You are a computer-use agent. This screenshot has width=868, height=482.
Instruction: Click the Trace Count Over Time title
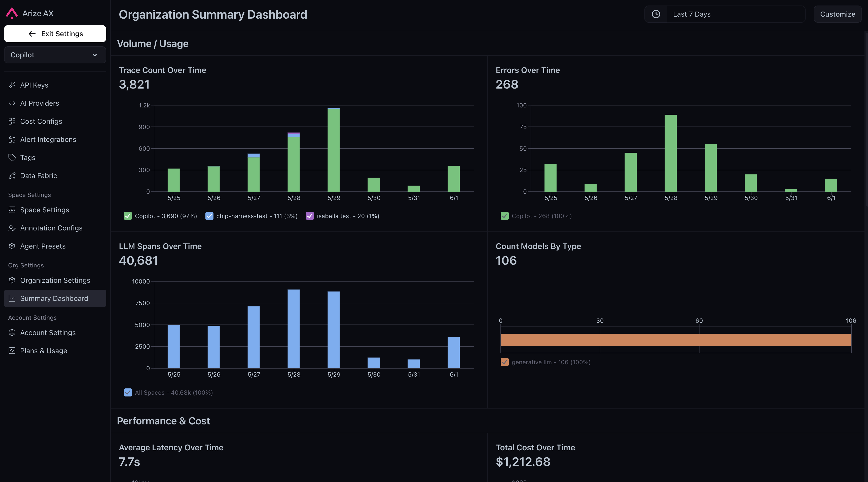(x=162, y=70)
